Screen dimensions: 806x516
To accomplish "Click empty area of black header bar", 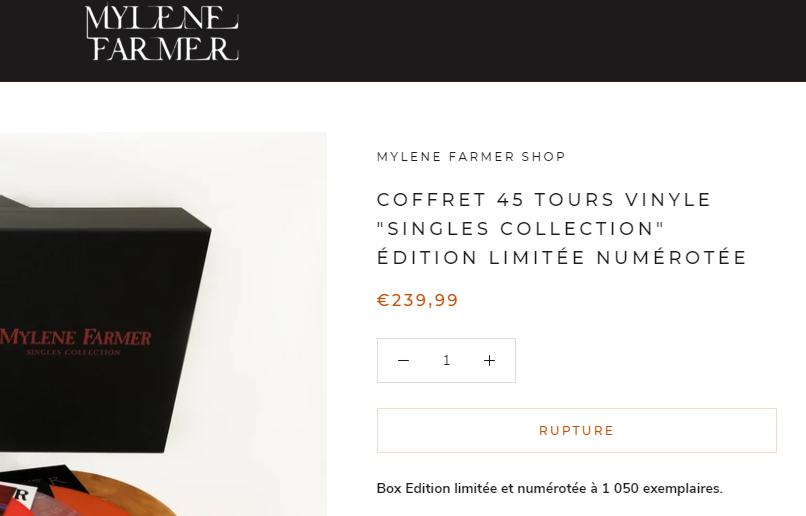I will click(x=514, y=40).
